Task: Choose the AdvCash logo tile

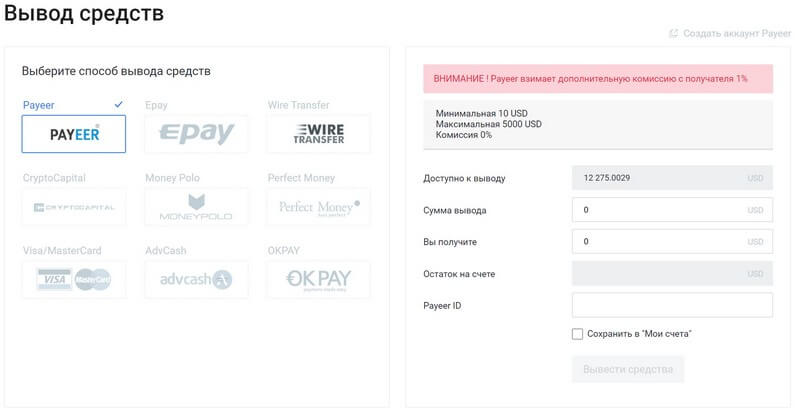Action: (x=196, y=280)
